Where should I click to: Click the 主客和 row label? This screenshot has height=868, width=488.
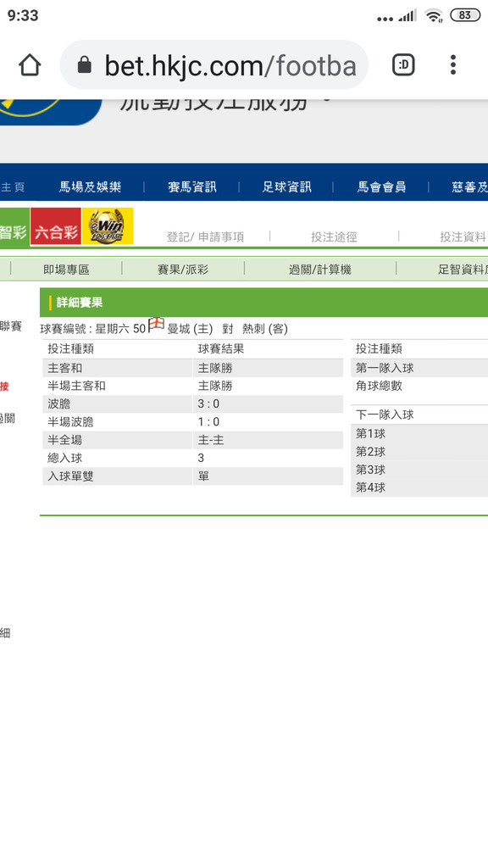pos(64,368)
